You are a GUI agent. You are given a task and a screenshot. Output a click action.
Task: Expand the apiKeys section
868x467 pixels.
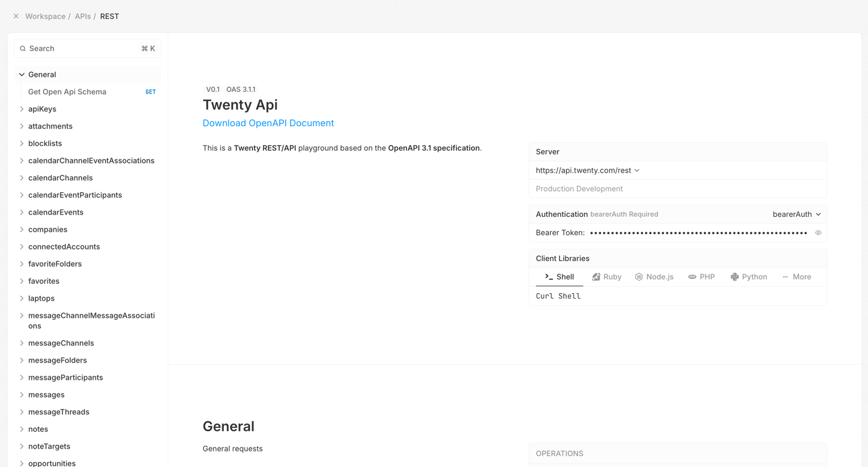point(22,109)
